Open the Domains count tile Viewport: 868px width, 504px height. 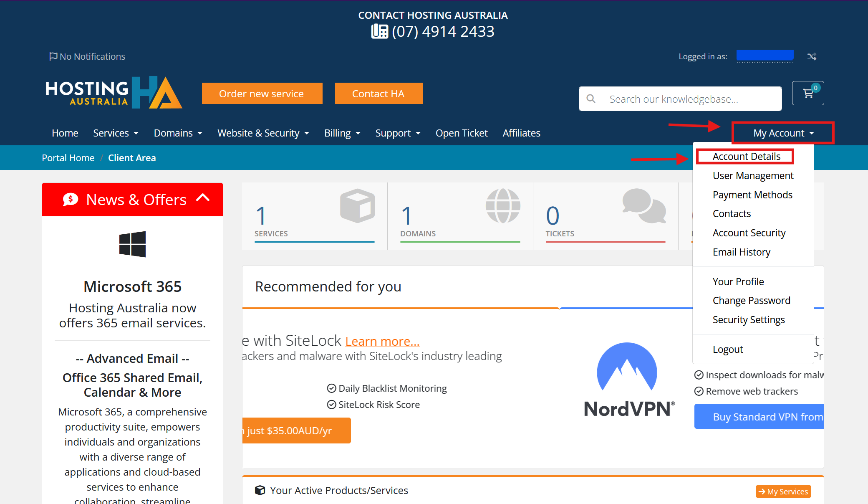click(x=460, y=216)
